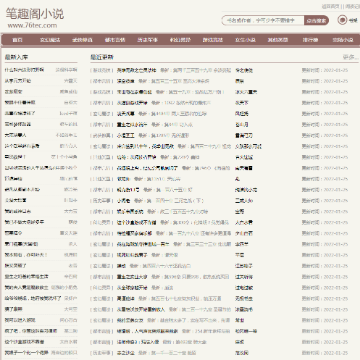This screenshot has width=360, height=360.
Task: Open 都市言情 category in navigation bar
Action: pyautogui.click(x=115, y=40)
